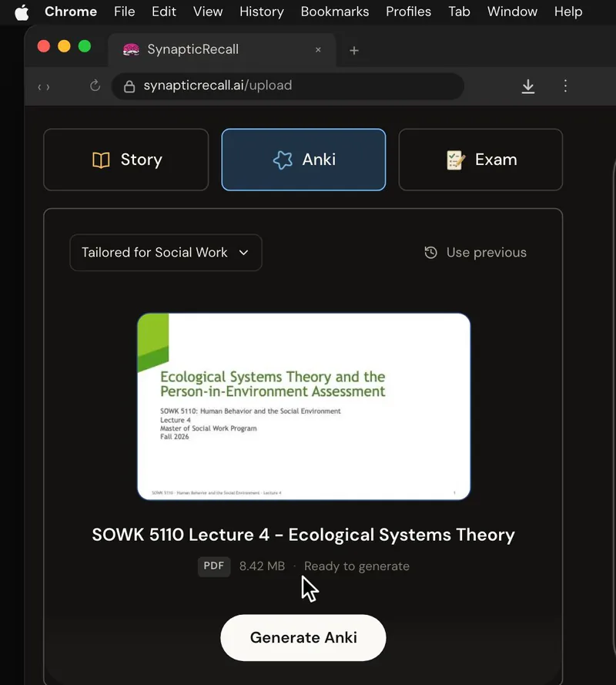Open a new browser tab
The image size is (616, 685).
click(x=354, y=51)
